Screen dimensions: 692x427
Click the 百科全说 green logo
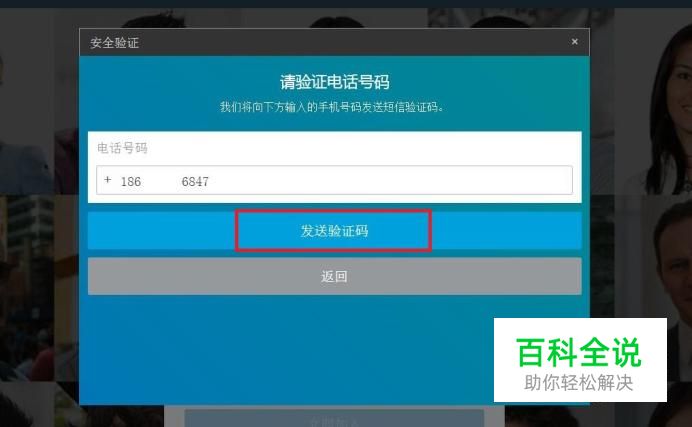(x=579, y=352)
